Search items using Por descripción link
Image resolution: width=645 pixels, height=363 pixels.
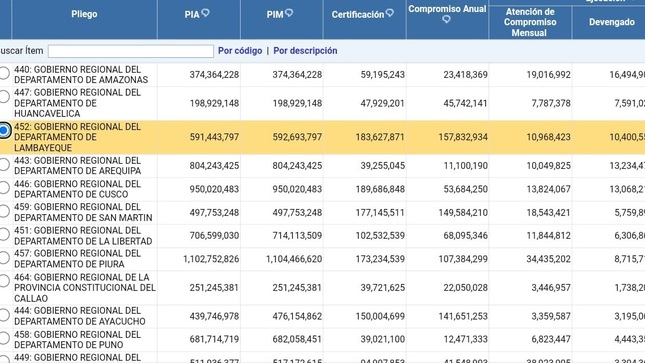(305, 51)
